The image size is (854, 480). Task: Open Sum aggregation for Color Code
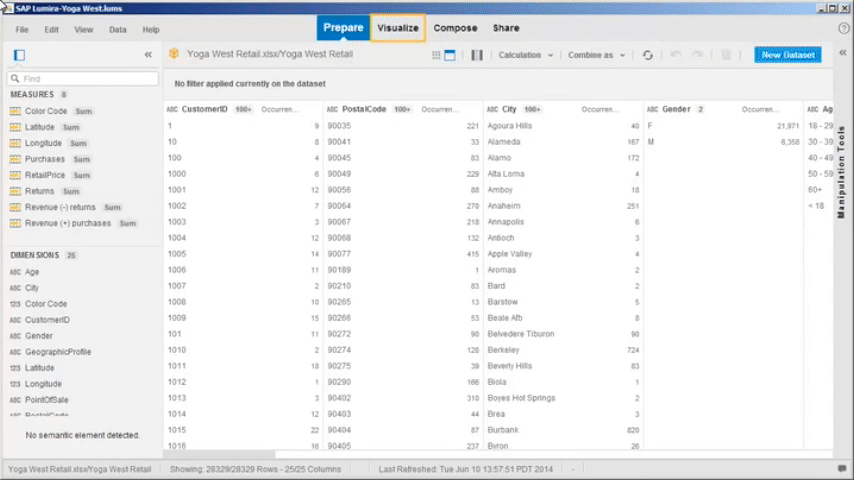tap(83, 111)
